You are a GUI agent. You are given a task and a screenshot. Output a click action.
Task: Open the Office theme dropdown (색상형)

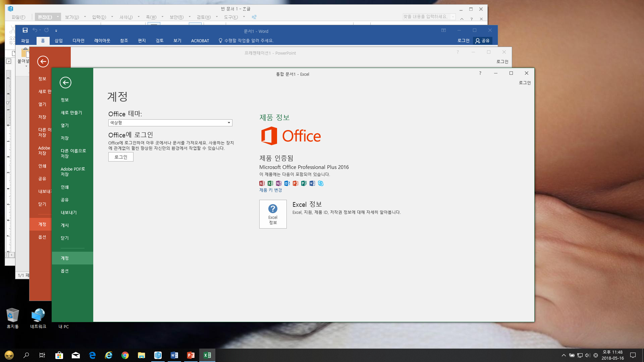point(170,123)
